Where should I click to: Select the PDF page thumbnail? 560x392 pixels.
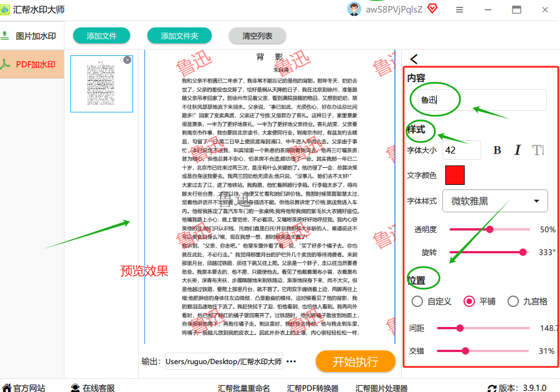[x=102, y=84]
